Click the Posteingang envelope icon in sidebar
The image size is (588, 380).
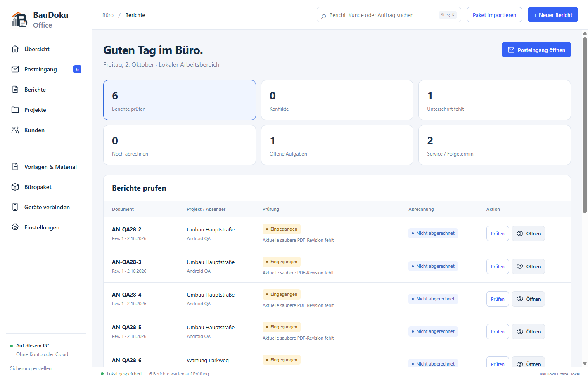(x=15, y=69)
